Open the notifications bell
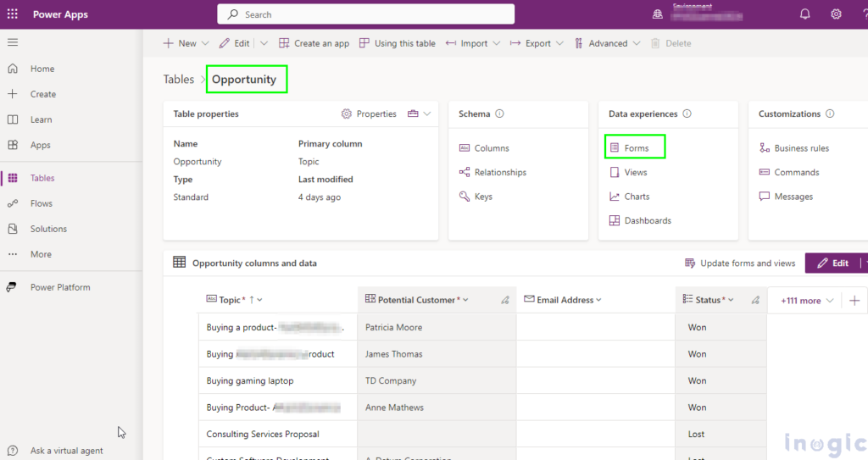 click(805, 14)
